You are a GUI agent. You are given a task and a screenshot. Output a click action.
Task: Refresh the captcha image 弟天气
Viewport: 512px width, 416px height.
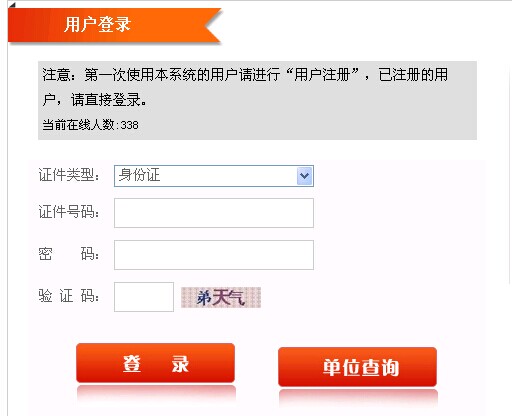click(221, 297)
